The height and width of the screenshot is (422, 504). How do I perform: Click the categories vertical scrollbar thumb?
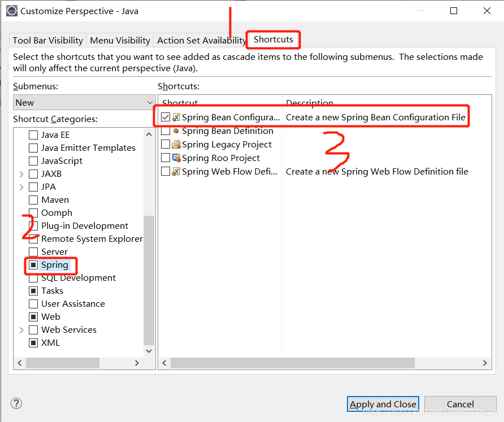pos(149,280)
